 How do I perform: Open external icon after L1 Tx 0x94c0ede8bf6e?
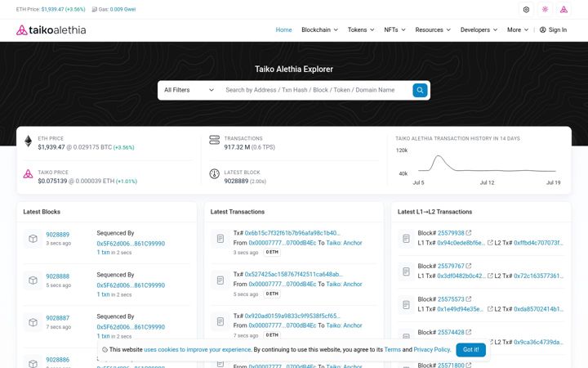pos(490,243)
